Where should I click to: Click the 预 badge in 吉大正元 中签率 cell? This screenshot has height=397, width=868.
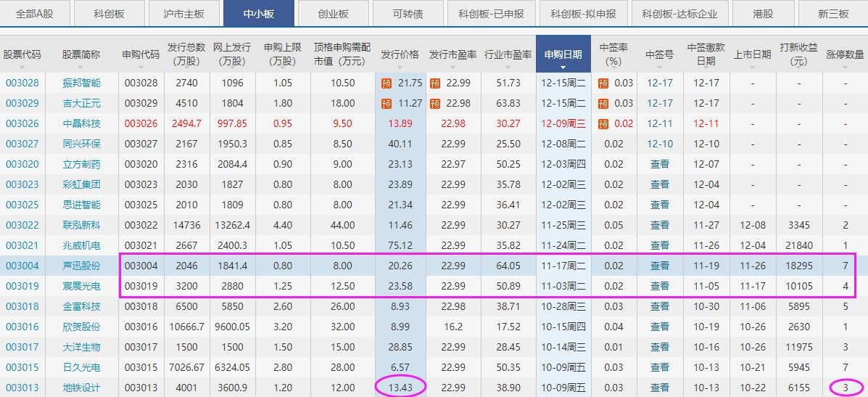point(603,104)
